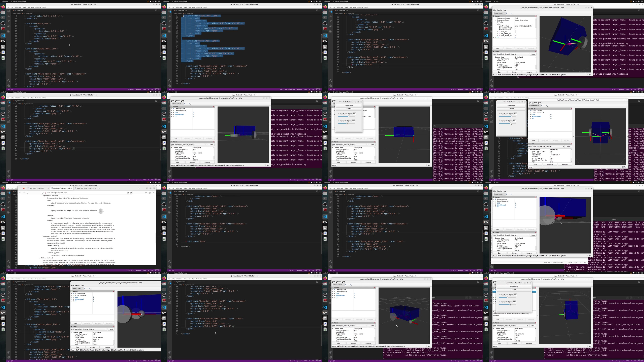Reload the ROS Wiki page in Firefox
The width and height of the screenshot is (644, 362).
[x=28, y=193]
